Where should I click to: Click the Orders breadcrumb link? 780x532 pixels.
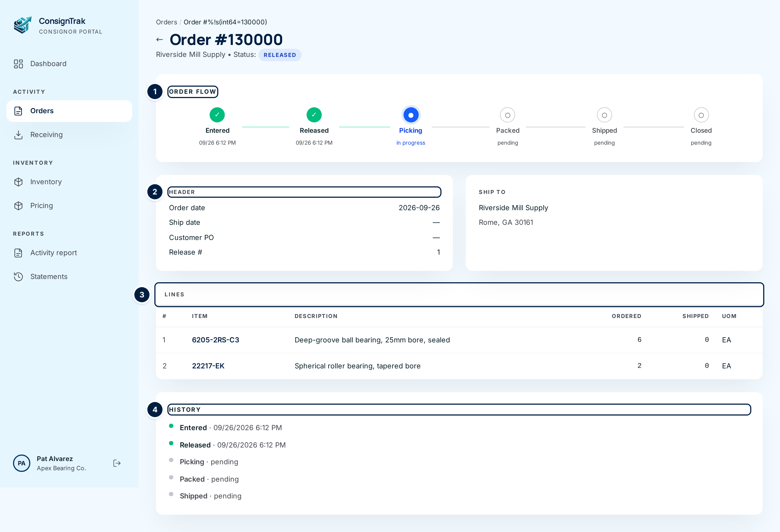point(167,22)
